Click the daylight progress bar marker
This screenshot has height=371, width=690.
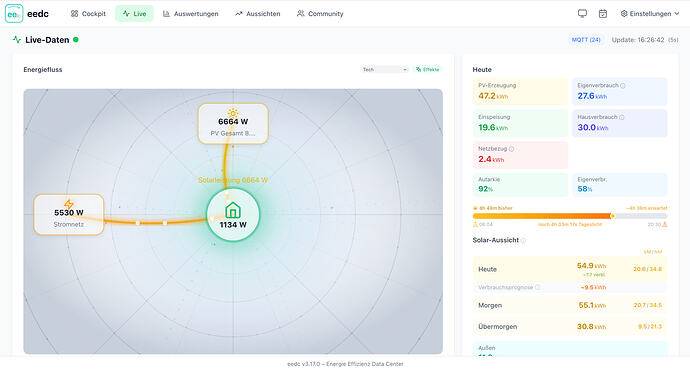pos(612,216)
